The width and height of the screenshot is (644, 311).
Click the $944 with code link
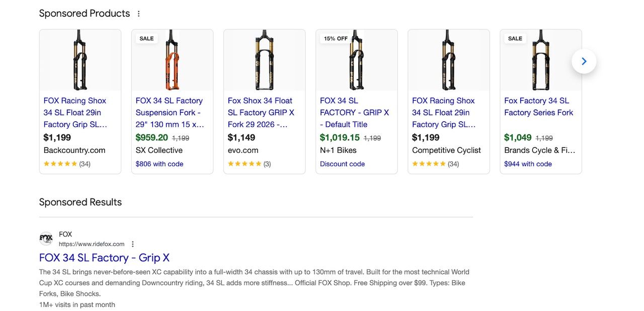coord(528,164)
